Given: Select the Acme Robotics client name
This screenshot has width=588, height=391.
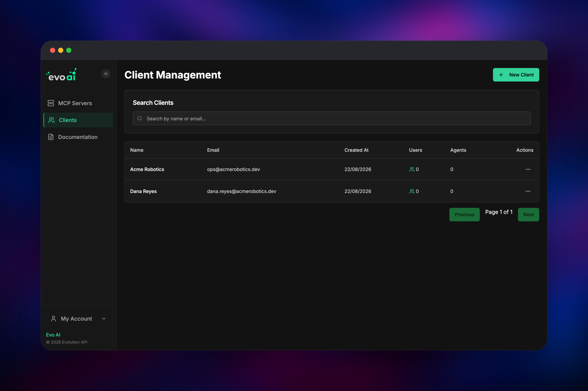Looking at the screenshot, I should 147,169.
